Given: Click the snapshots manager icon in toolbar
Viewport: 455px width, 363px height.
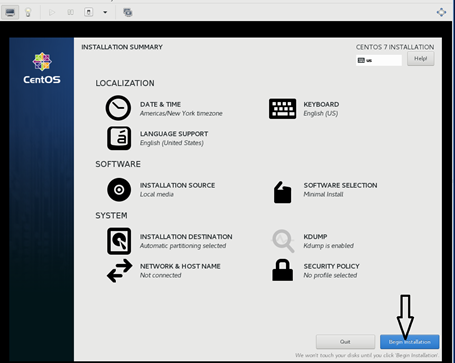Looking at the screenshot, I should (128, 13).
